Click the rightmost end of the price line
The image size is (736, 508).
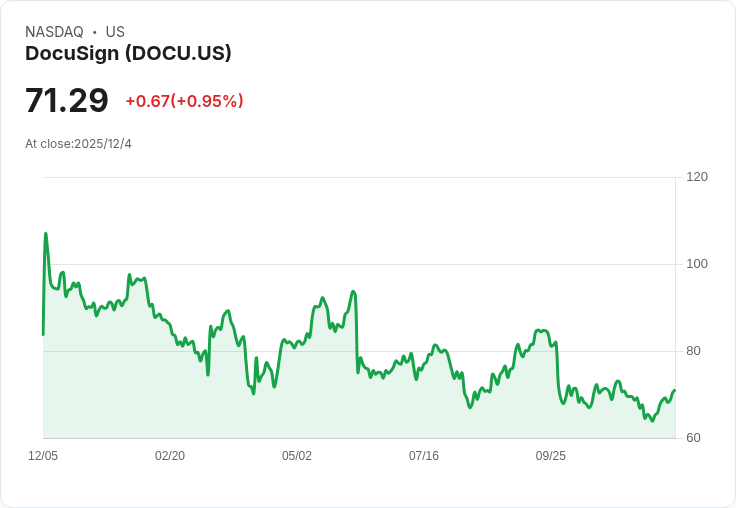point(675,391)
